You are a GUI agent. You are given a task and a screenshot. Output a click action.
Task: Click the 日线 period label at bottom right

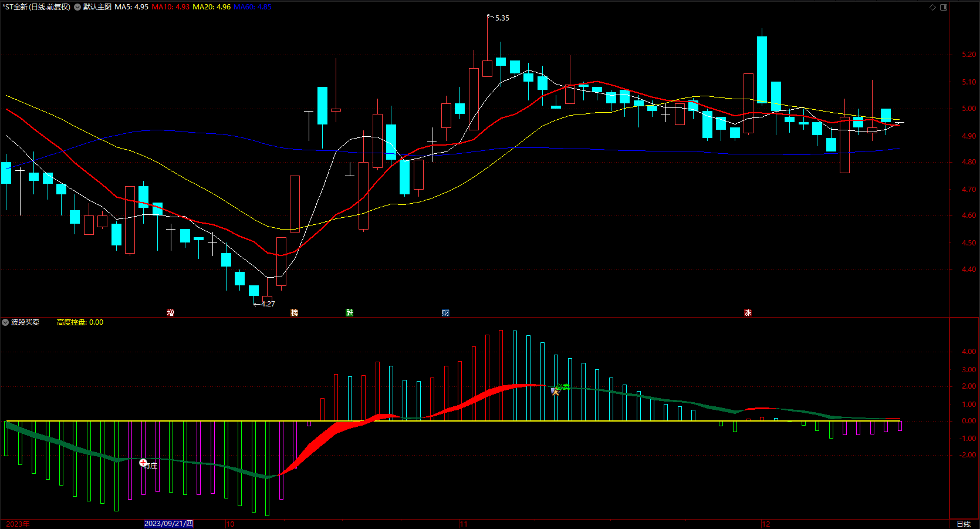coord(964,524)
